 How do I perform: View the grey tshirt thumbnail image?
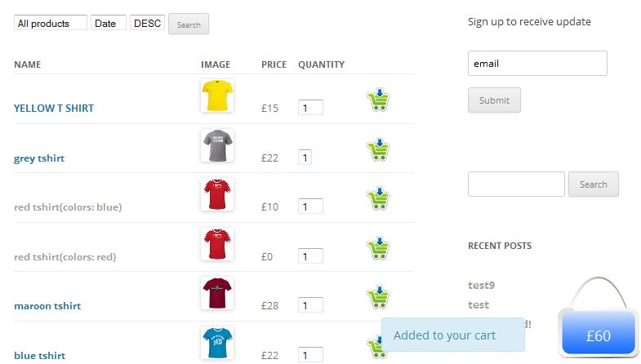tap(217, 145)
